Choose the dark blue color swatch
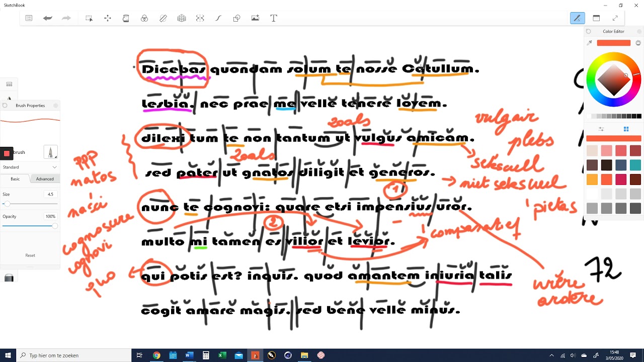 (x=621, y=165)
